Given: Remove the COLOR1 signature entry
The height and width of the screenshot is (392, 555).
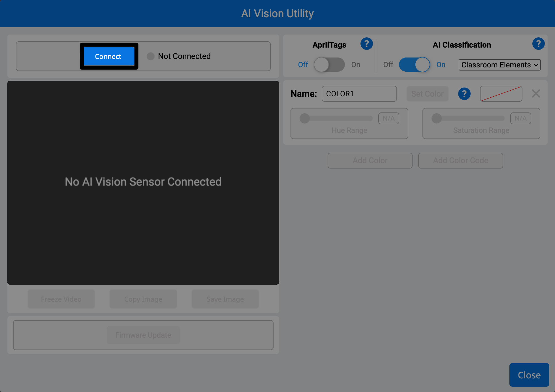Looking at the screenshot, I should click(536, 93).
